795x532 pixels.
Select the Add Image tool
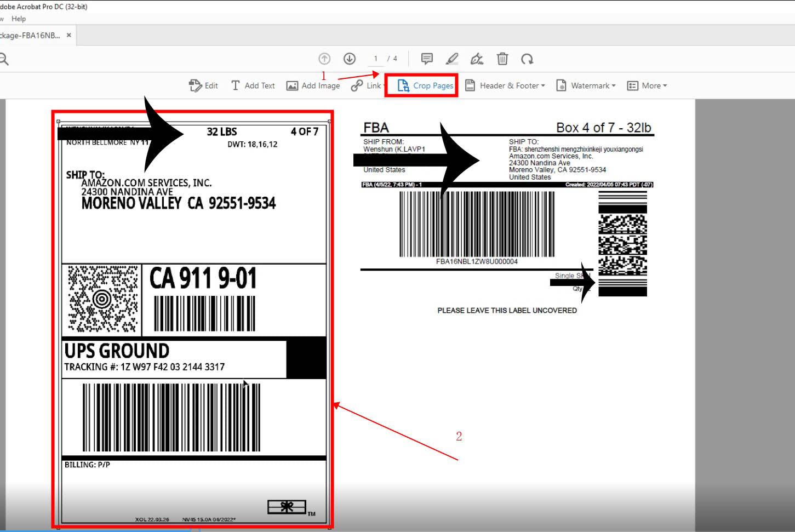313,85
